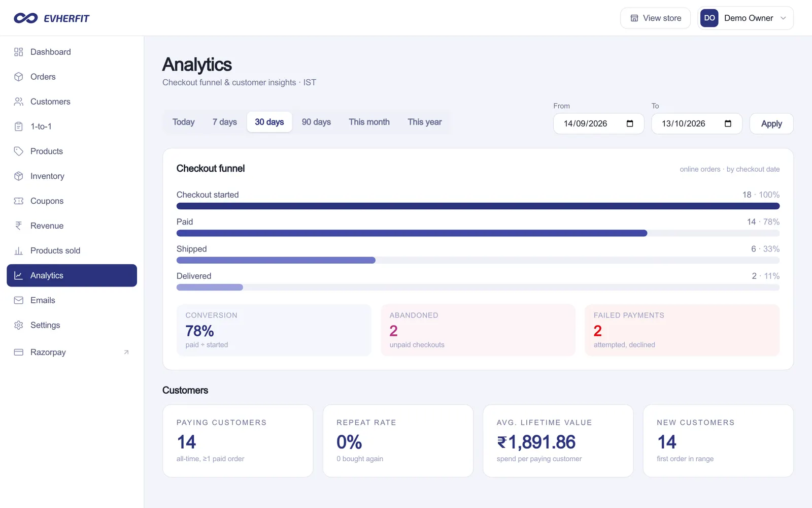Viewport: 812px width, 508px height.
Task: Open the Dashboard sidebar link
Action: tap(72, 52)
